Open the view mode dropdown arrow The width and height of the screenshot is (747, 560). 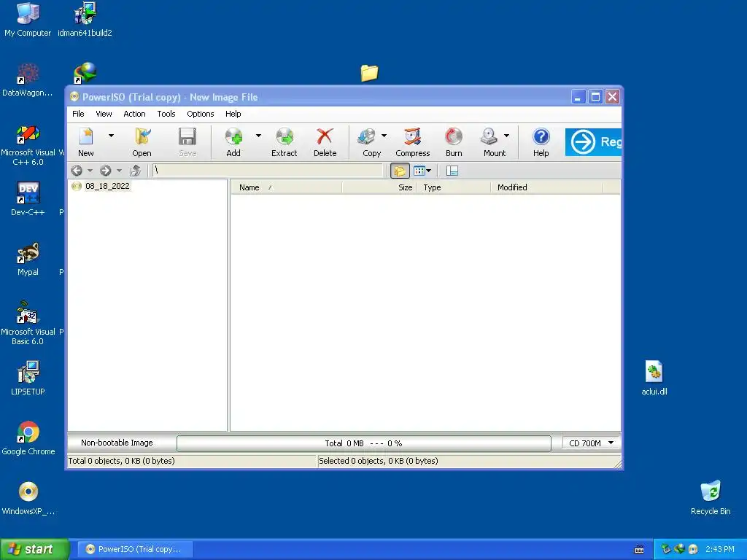pyautogui.click(x=429, y=171)
